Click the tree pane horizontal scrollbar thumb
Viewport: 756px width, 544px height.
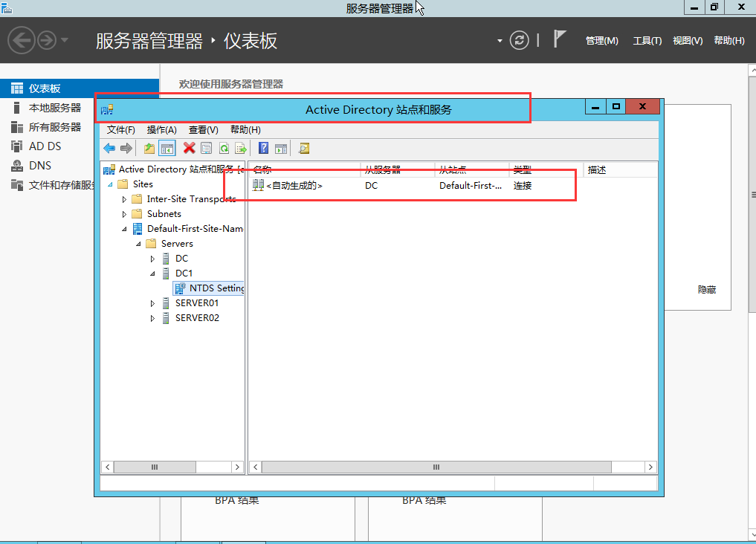[x=155, y=467]
